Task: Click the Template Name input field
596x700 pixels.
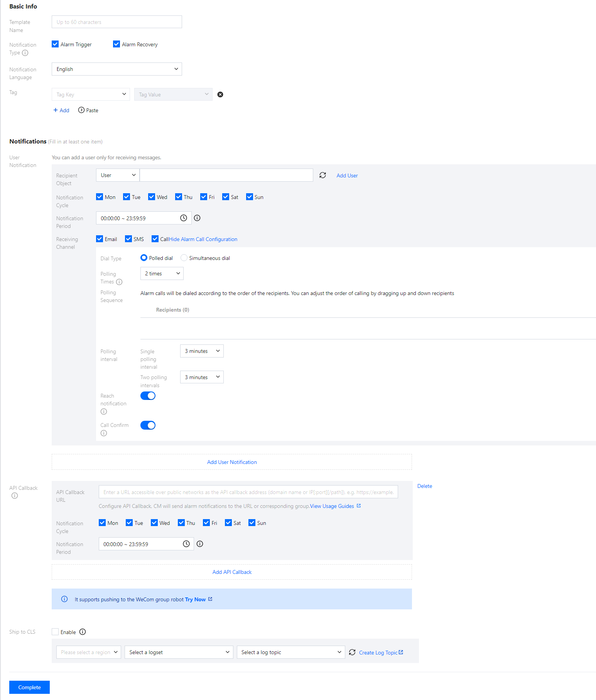Action: click(x=116, y=22)
